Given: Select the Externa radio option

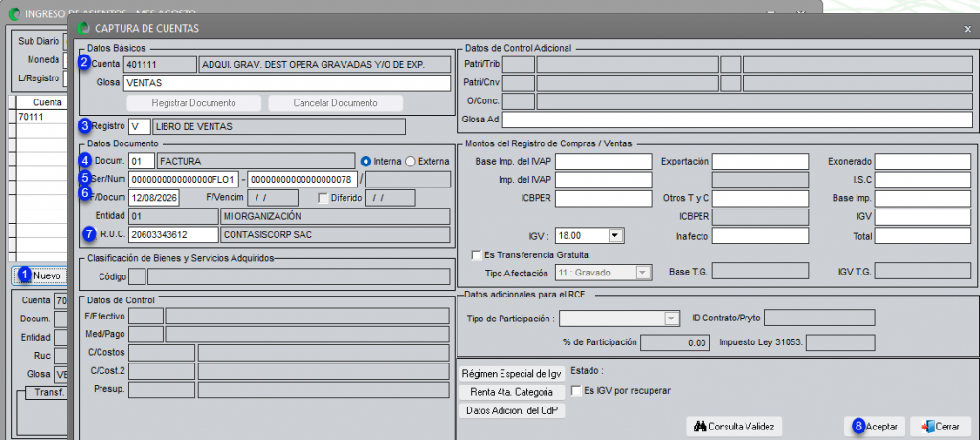Looking at the screenshot, I should pos(411,162).
